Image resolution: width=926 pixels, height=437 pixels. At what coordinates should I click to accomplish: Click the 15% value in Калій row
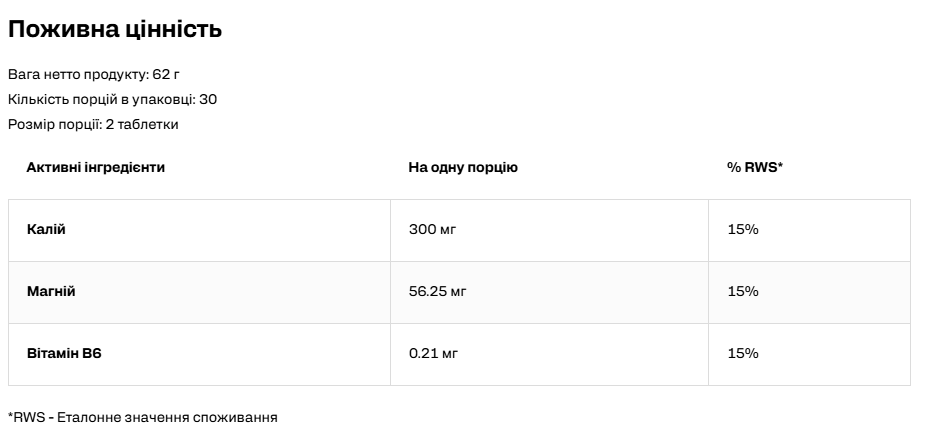pyautogui.click(x=743, y=230)
